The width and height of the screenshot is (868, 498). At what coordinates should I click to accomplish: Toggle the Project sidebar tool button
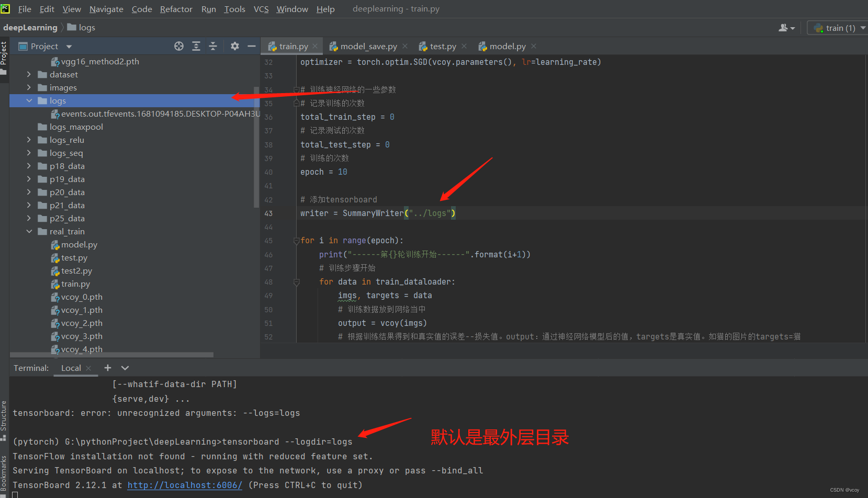[4, 58]
